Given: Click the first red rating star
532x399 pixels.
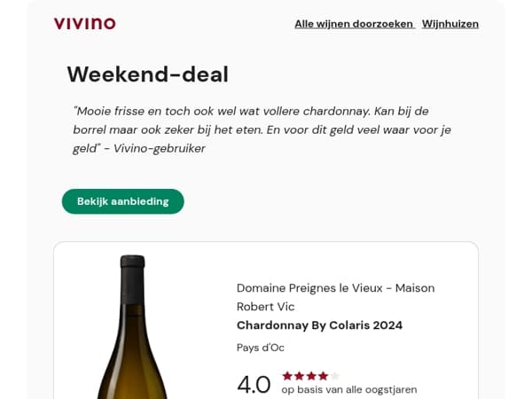Looking at the screenshot, I should 287,376.
